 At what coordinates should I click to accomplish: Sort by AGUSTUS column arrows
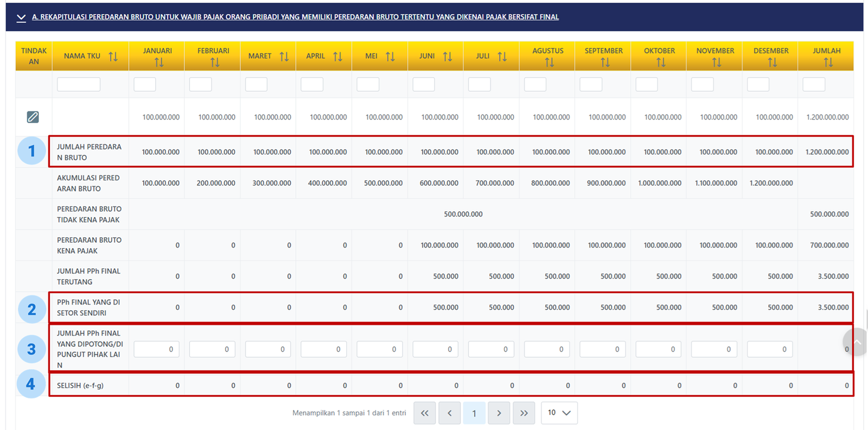click(x=549, y=62)
